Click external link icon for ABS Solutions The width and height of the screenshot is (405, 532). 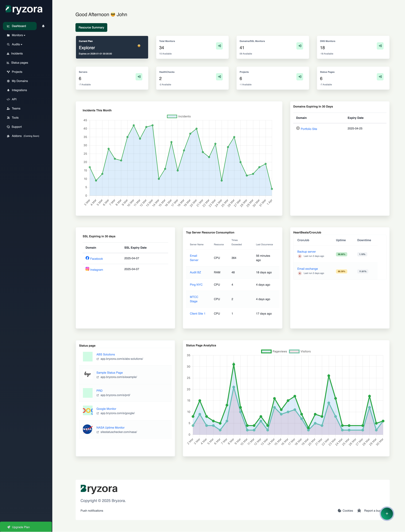[98, 359]
